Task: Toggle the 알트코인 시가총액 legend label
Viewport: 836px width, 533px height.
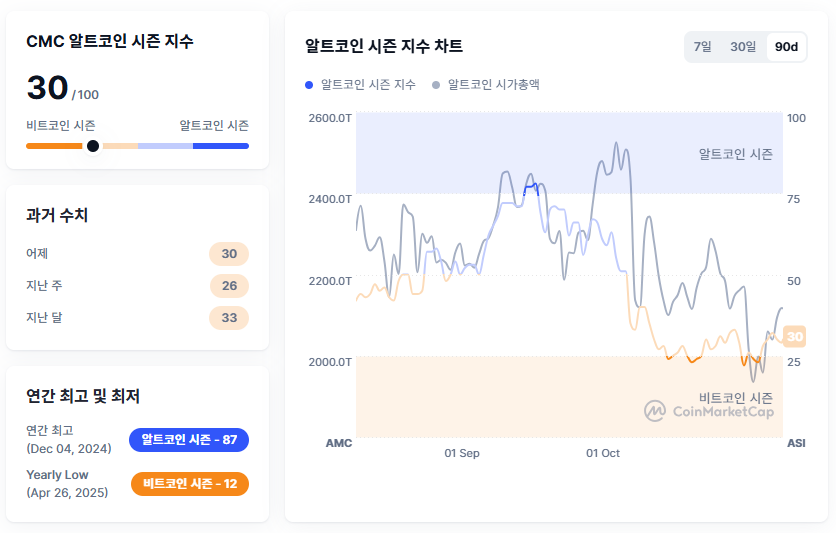Action: (493, 85)
